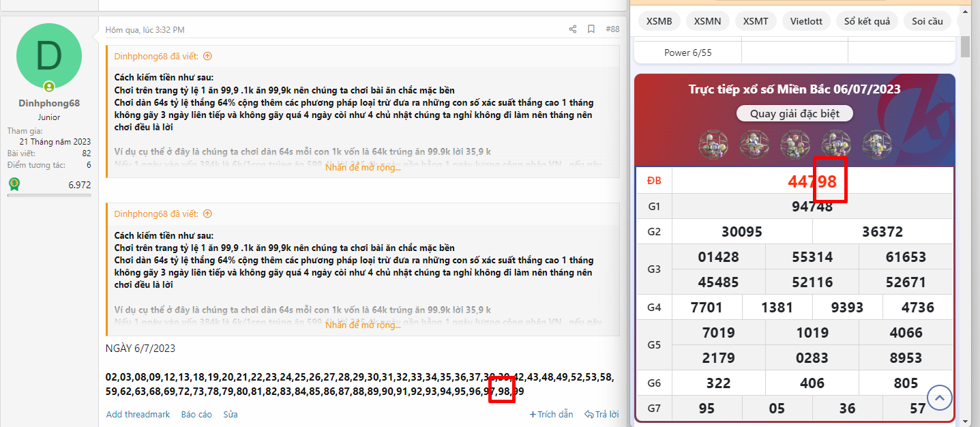Jump to original via first quote's up-arrow icon

click(x=207, y=57)
